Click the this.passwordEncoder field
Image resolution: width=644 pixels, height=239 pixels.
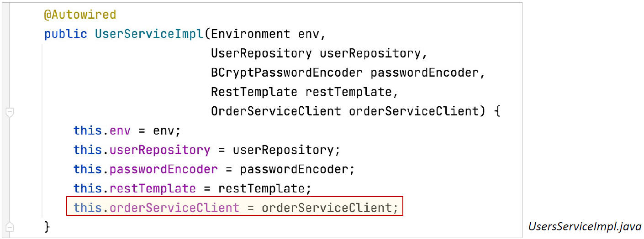click(x=146, y=169)
